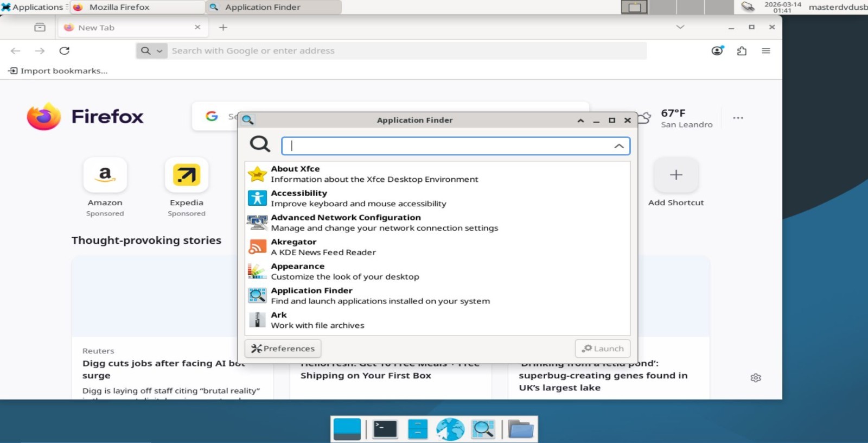
Task: Click Import bookmarks link
Action: click(x=58, y=71)
